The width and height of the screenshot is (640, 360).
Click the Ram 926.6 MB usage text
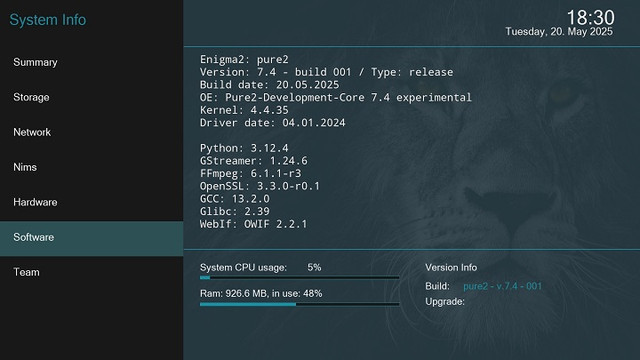click(261, 293)
